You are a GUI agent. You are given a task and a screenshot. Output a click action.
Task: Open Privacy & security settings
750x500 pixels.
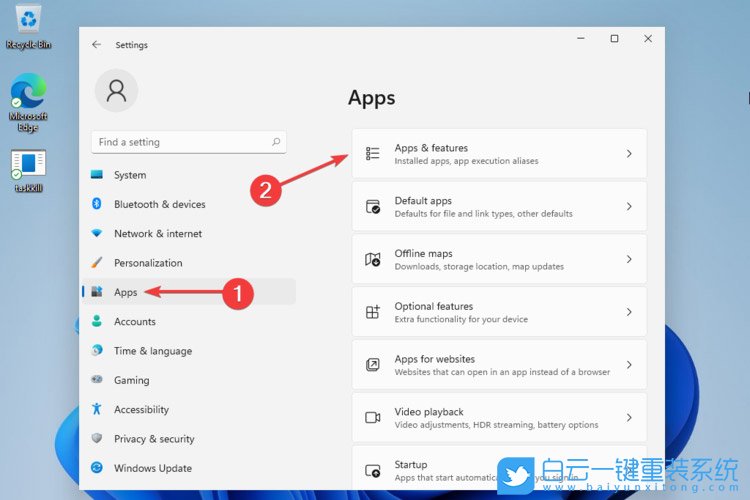[154, 439]
